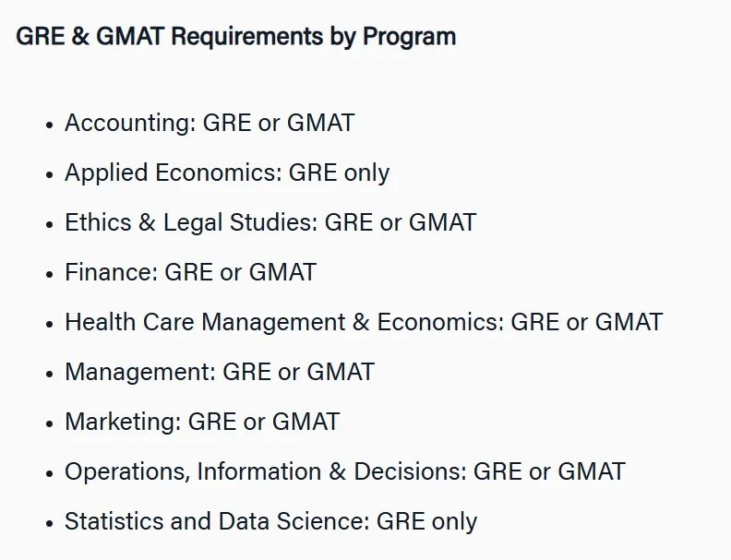
Task: Select the Ethics & Legal Studies list item
Action: [x=270, y=222]
